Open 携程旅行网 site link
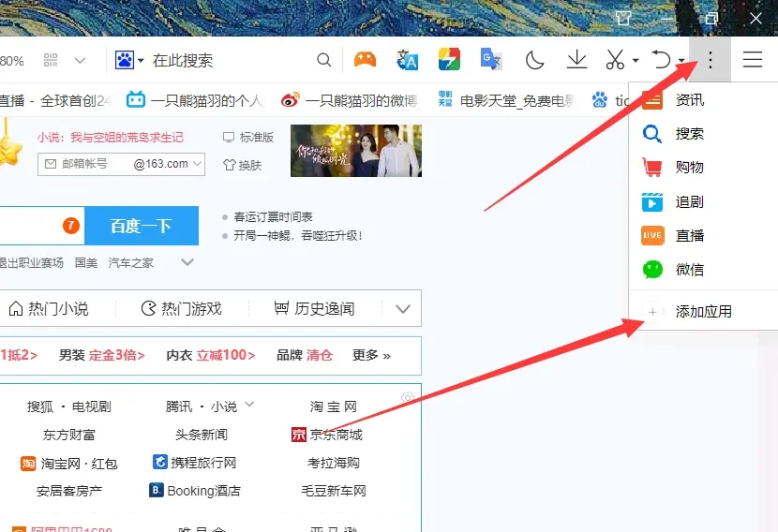 tap(195, 463)
